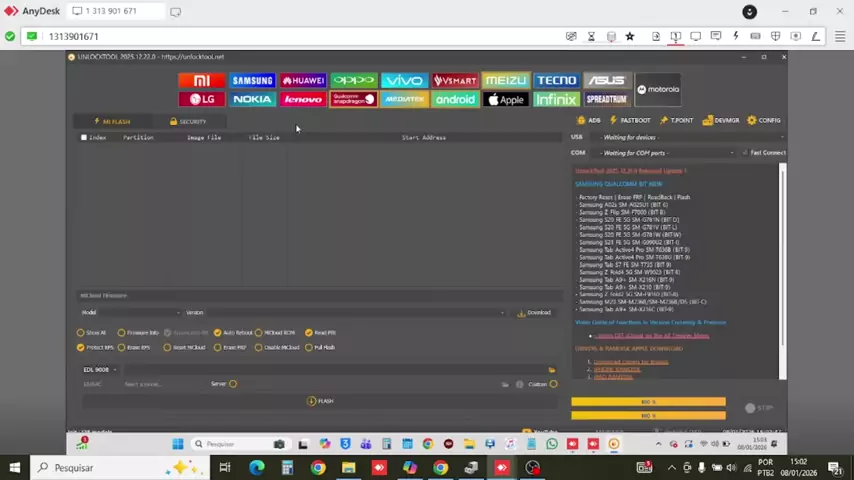
Task: Click the AnyDesk favorite star icon
Action: [x=630, y=37]
